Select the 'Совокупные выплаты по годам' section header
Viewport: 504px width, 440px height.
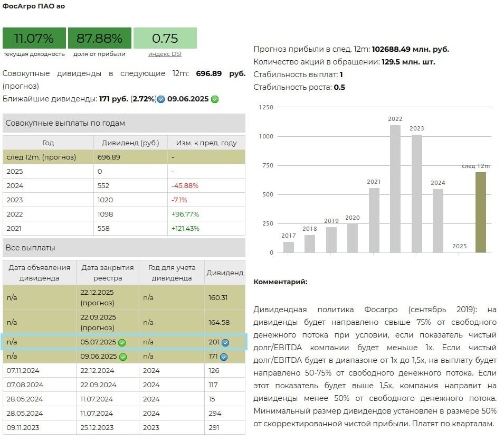pyautogui.click(x=123, y=123)
